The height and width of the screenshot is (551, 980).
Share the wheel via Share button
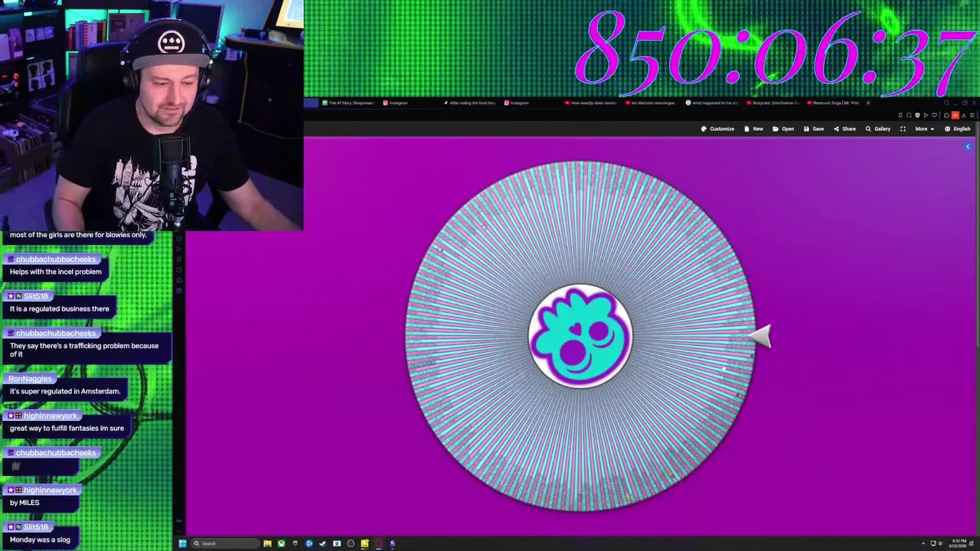coord(844,129)
